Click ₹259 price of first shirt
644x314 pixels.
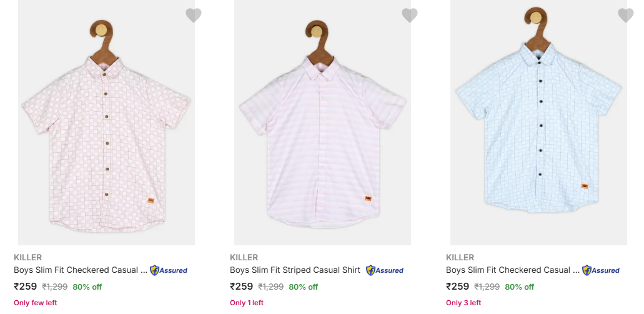click(x=26, y=287)
